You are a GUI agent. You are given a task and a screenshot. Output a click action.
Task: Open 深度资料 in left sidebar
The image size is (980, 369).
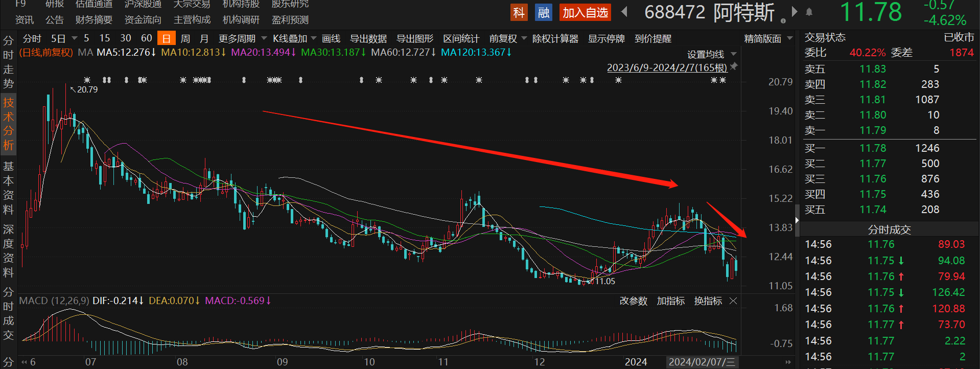coord(8,251)
